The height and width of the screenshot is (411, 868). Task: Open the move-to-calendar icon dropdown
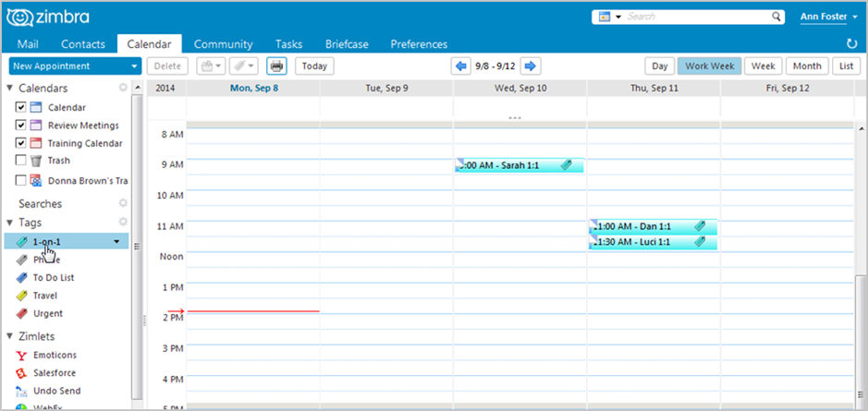click(x=211, y=66)
